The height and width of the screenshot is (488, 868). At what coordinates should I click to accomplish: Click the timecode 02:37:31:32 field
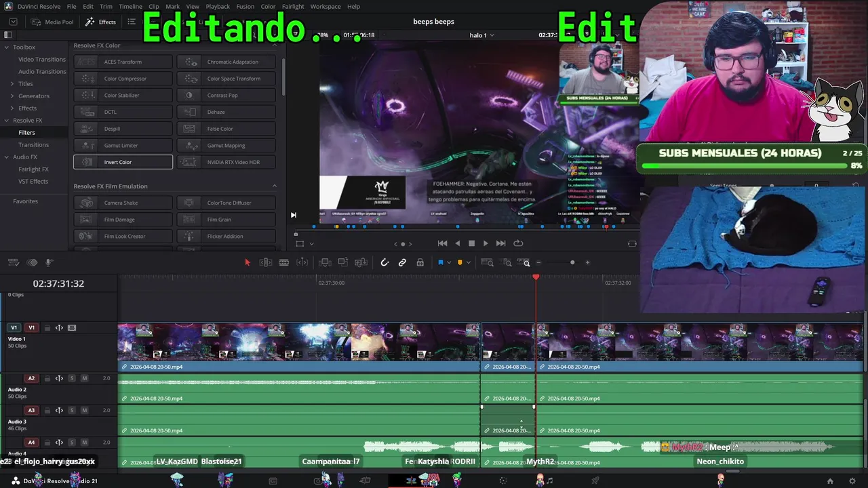[58, 284]
